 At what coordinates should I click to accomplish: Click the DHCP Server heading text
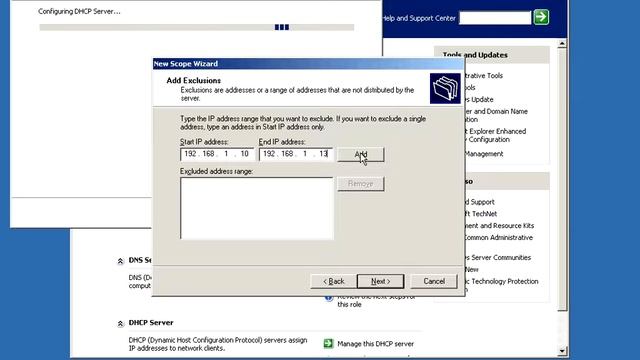[x=151, y=323]
